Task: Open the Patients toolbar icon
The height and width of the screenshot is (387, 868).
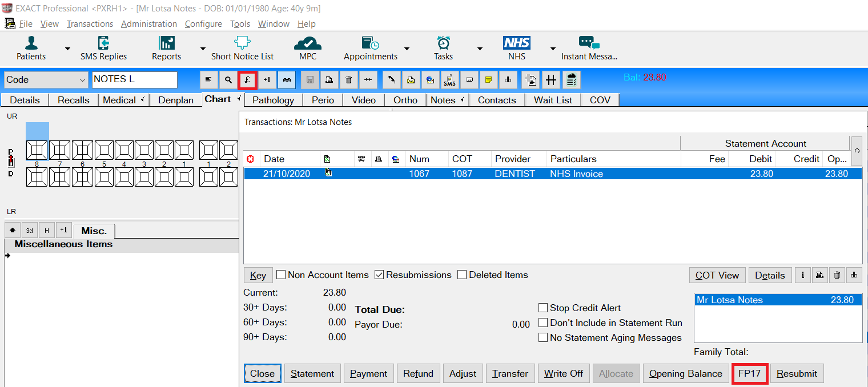Action: (31, 48)
